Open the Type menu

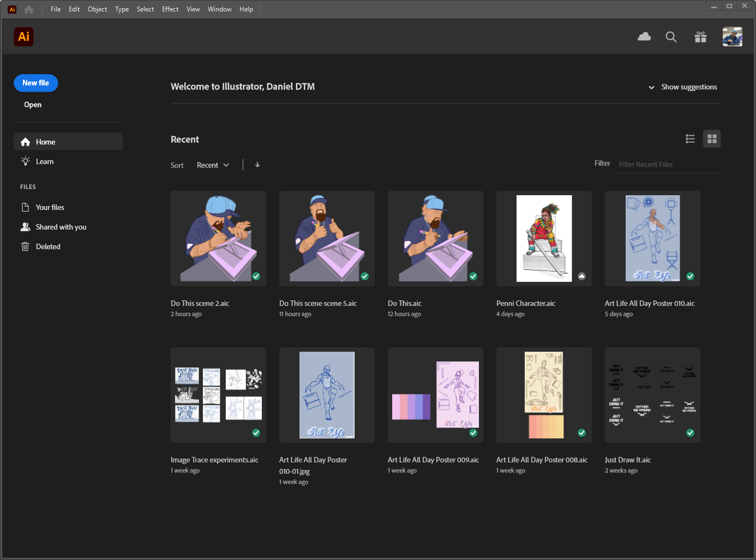(122, 9)
